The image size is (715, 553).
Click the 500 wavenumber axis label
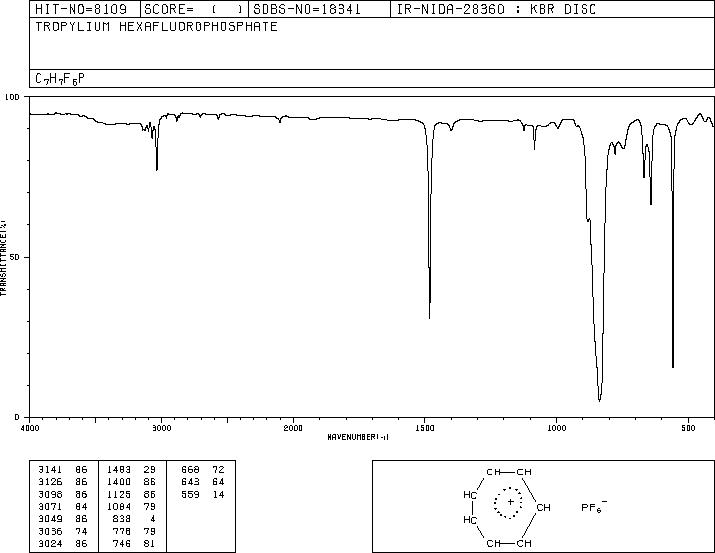tap(689, 428)
